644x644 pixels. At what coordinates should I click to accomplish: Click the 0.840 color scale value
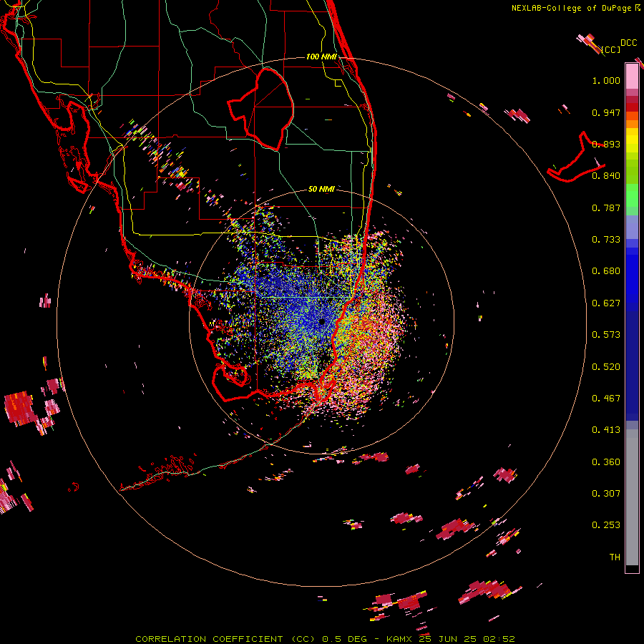(x=606, y=176)
